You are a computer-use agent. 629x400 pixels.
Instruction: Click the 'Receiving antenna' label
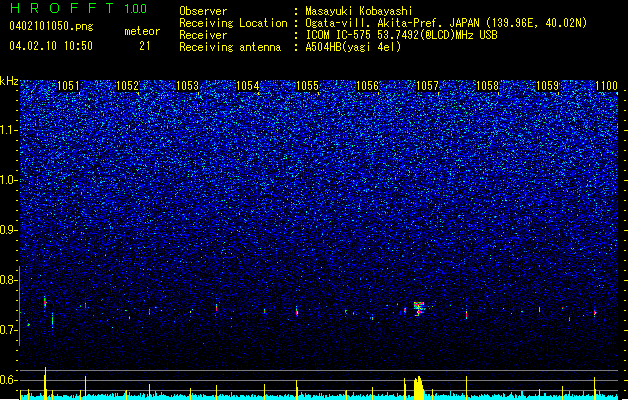click(230, 47)
